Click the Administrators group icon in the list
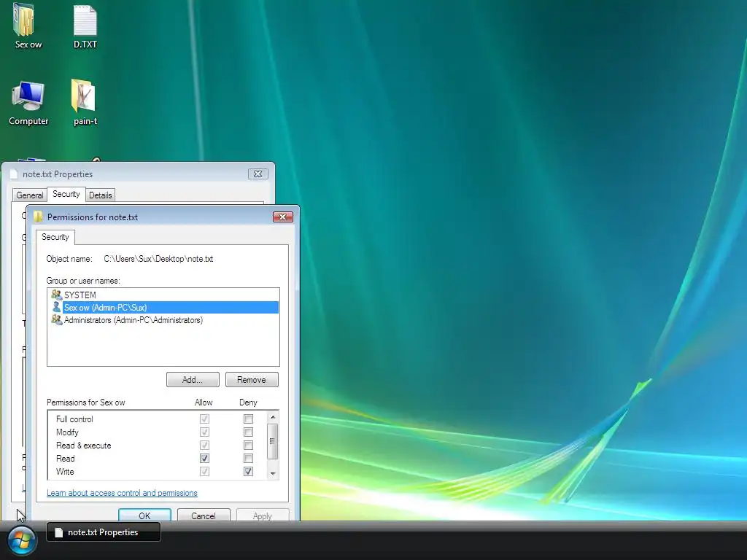The image size is (747, 560). (x=57, y=320)
